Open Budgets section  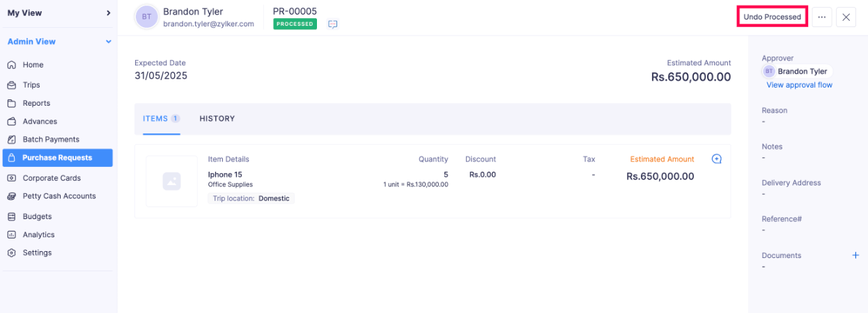(37, 216)
